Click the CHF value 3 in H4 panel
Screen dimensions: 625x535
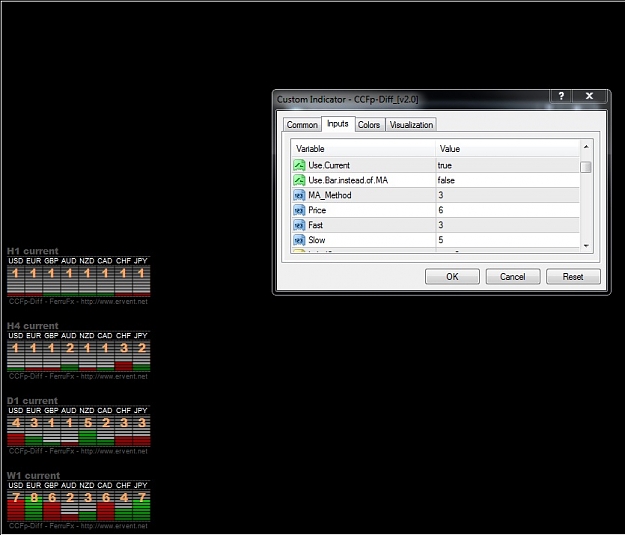coord(124,348)
